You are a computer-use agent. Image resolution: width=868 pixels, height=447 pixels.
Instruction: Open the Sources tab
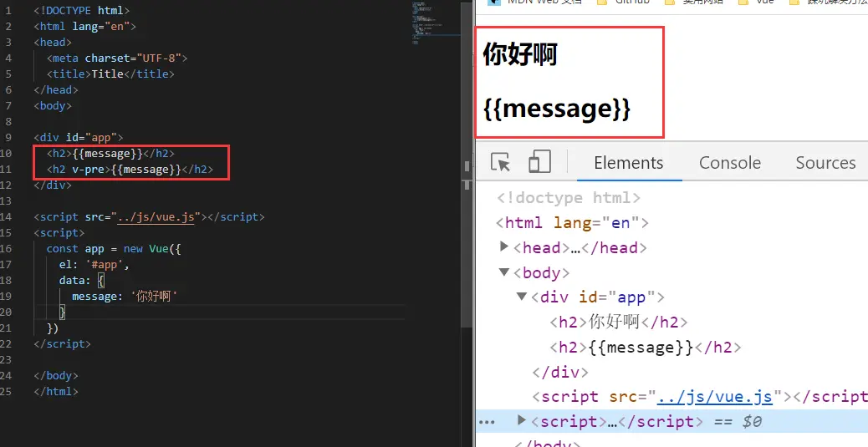[825, 163]
